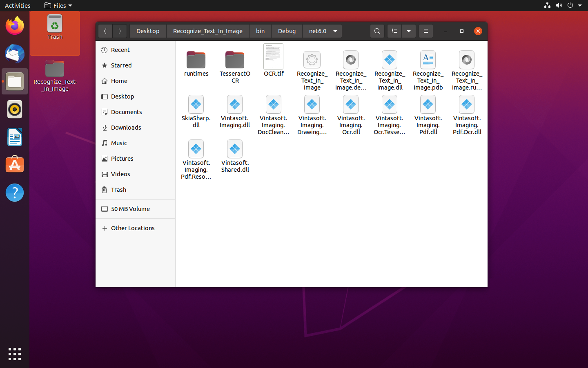Launch Firefox from the dock

15,26
